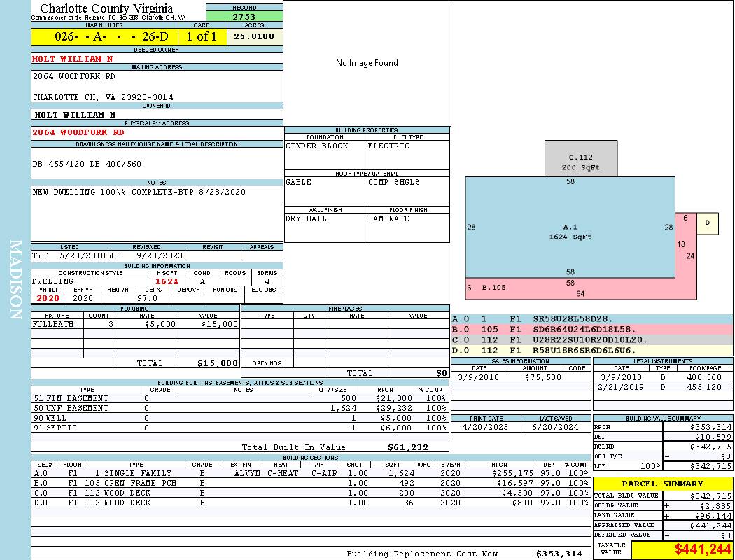
Task: Click the yellow PARCEL SUMMARY header
Action: pyautogui.click(x=663, y=484)
